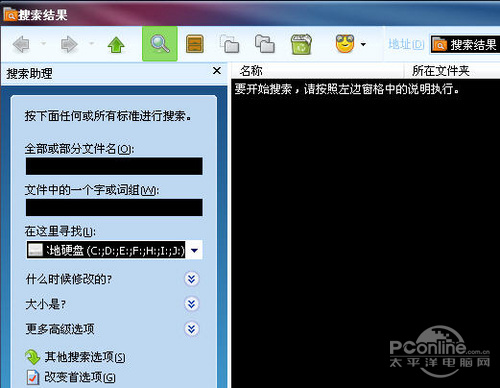Image resolution: width=500 pixels, height=388 pixels.
Task: Close the 搜索助理 panel
Action: (x=217, y=71)
